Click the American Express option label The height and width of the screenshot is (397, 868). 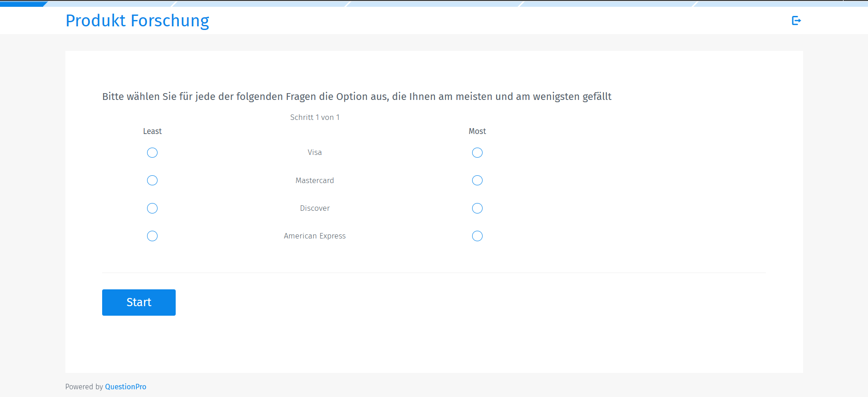pos(315,236)
